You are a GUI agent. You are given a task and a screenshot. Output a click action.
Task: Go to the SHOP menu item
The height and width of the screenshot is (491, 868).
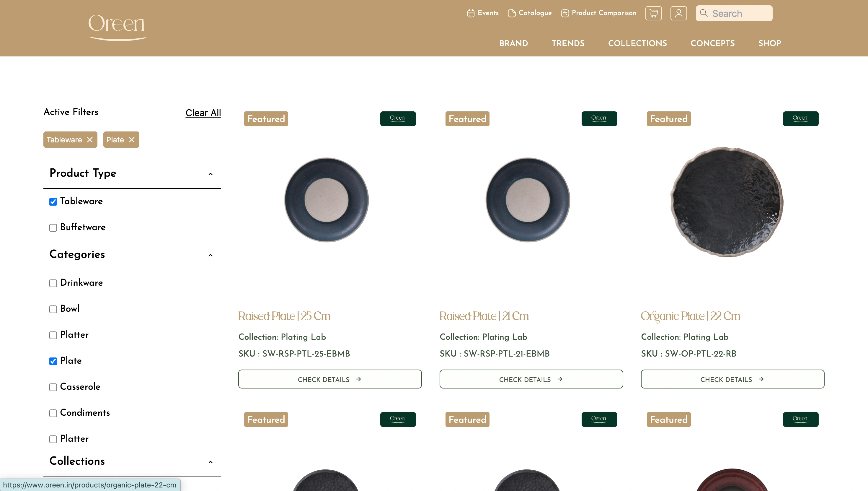click(x=769, y=43)
